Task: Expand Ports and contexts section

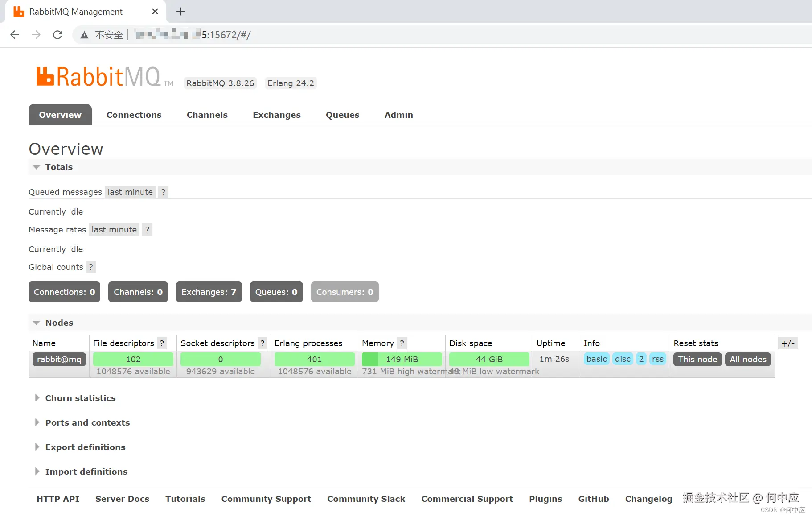Action: tap(82, 423)
